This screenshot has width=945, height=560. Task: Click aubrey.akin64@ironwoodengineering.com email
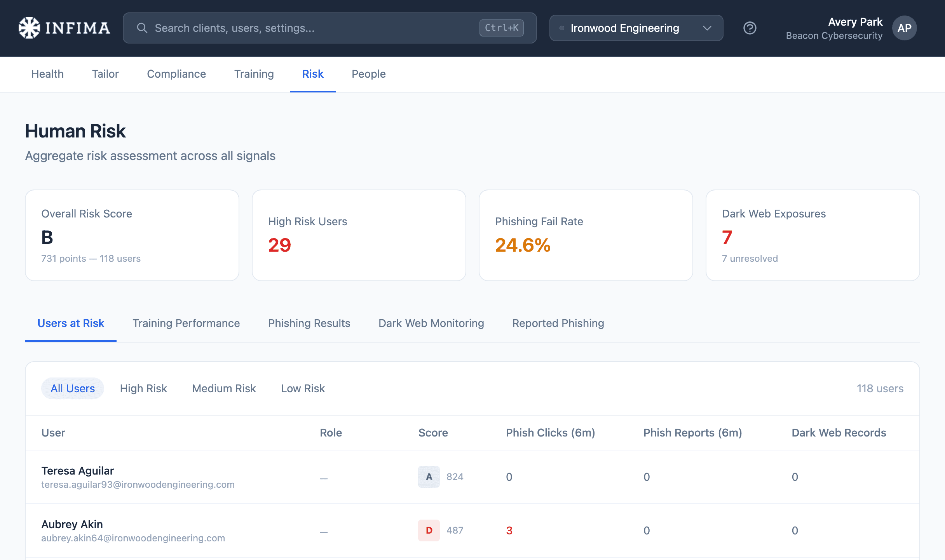pos(133,538)
